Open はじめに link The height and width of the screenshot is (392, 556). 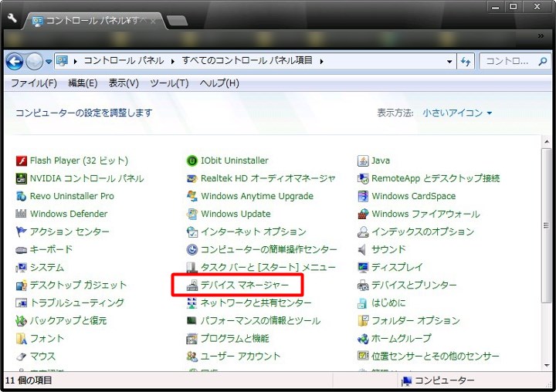(388, 303)
